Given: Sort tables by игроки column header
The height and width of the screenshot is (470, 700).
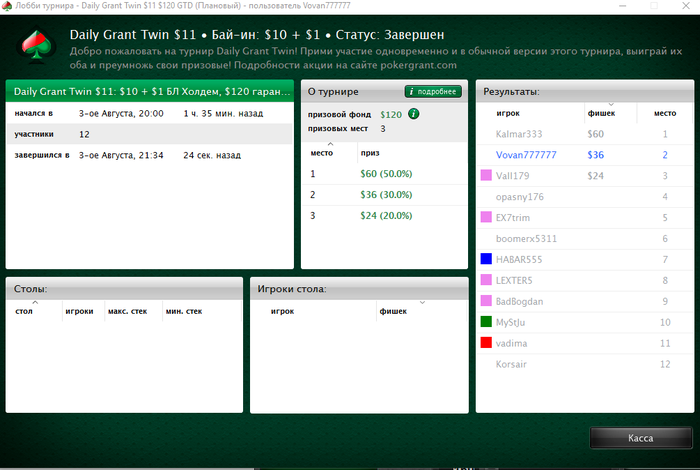Looking at the screenshot, I should tap(83, 311).
